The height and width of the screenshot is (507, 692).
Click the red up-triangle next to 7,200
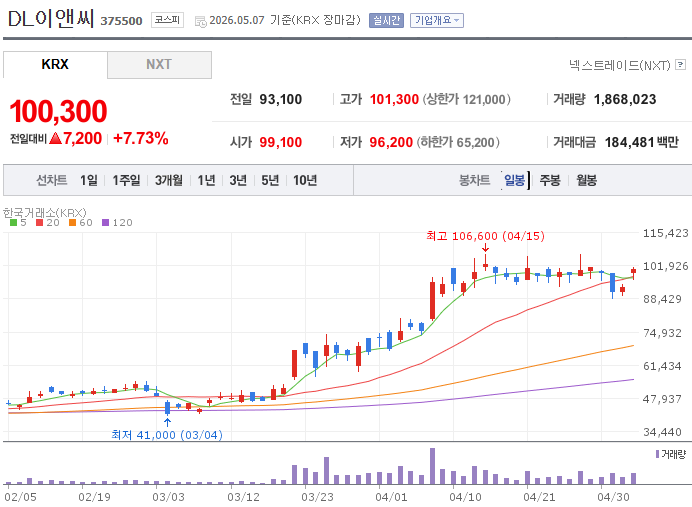(56, 139)
